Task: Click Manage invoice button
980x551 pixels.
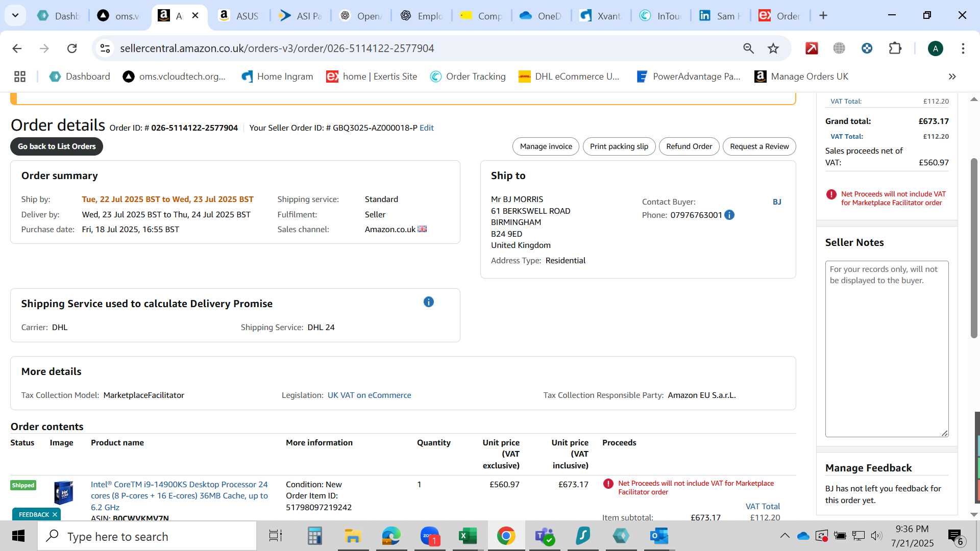Action: click(546, 146)
